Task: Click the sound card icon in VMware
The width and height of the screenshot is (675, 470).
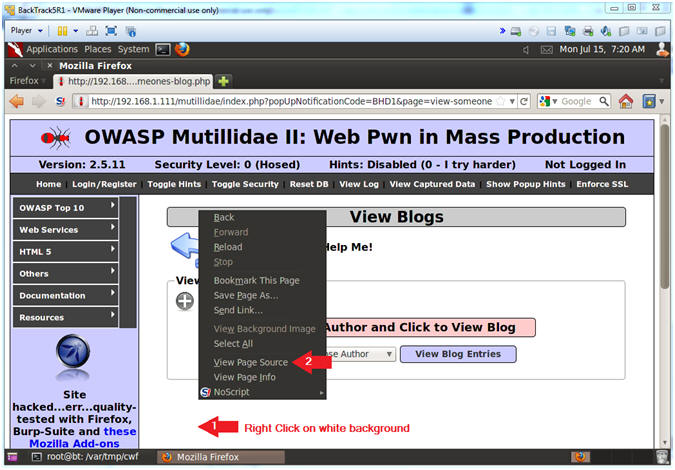Action: click(x=606, y=31)
